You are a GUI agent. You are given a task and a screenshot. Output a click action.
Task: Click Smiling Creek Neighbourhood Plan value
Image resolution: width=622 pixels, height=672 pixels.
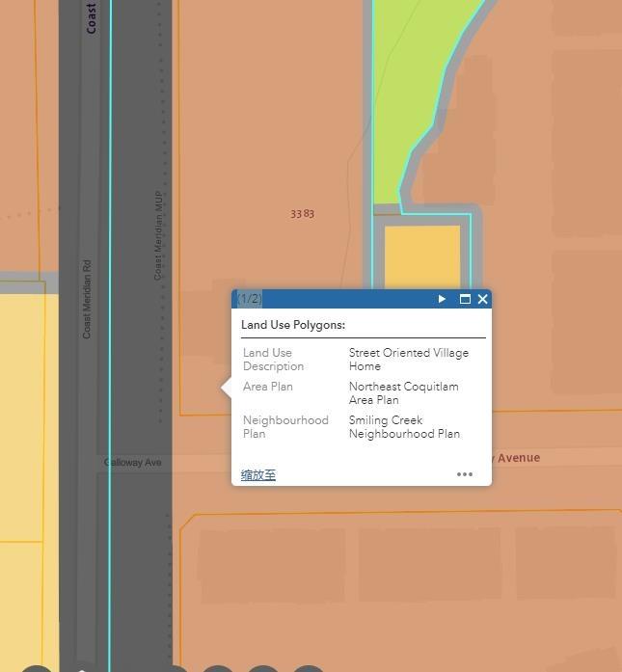point(404,427)
